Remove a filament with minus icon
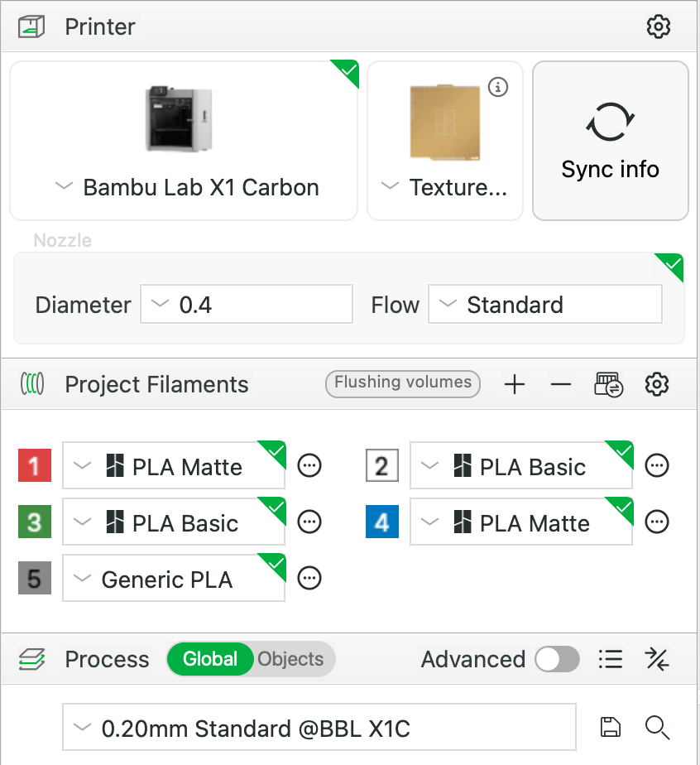The width and height of the screenshot is (700, 765). [x=561, y=384]
